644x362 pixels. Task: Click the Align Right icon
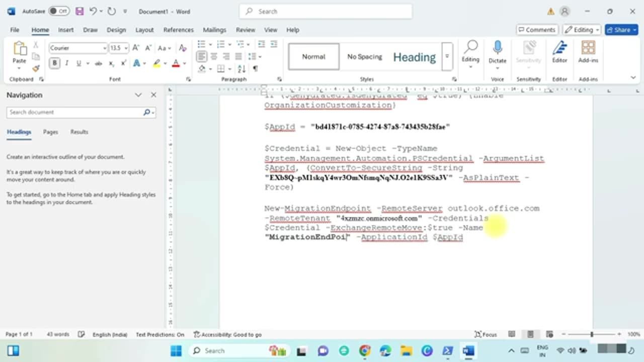click(226, 56)
